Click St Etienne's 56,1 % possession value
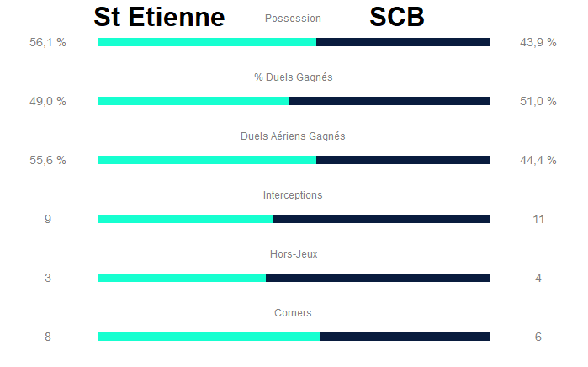This screenshot has height=367, width=588. pos(48,42)
